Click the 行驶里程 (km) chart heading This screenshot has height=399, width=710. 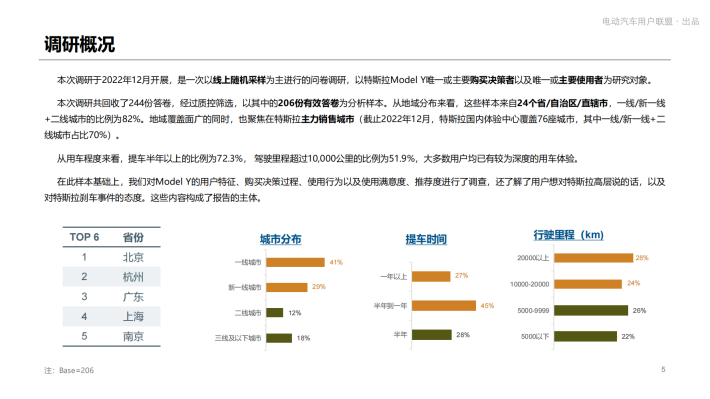tap(568, 235)
